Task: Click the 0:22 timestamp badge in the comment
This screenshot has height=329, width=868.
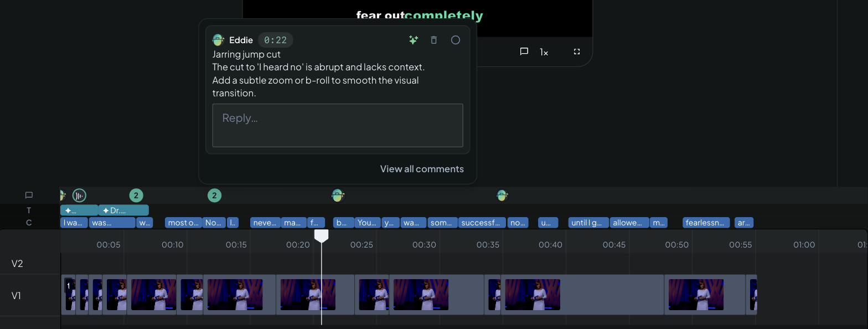Action: 275,40
